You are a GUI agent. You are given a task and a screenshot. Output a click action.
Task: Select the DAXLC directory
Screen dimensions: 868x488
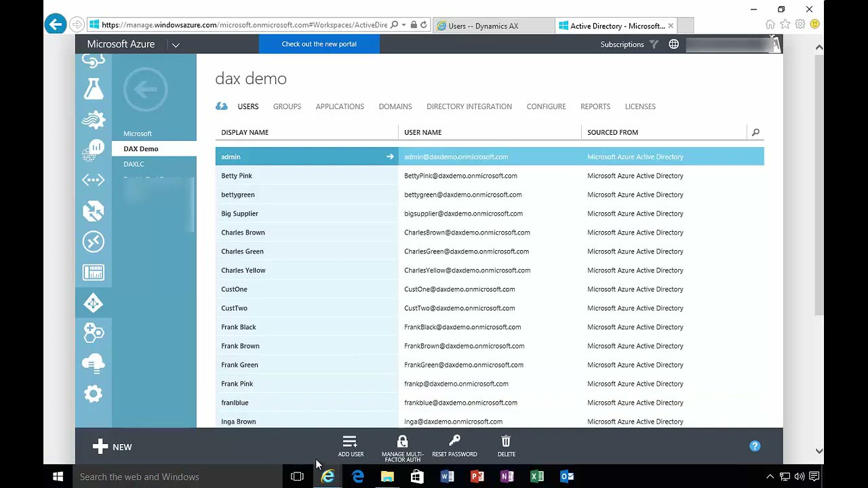pyautogui.click(x=134, y=164)
